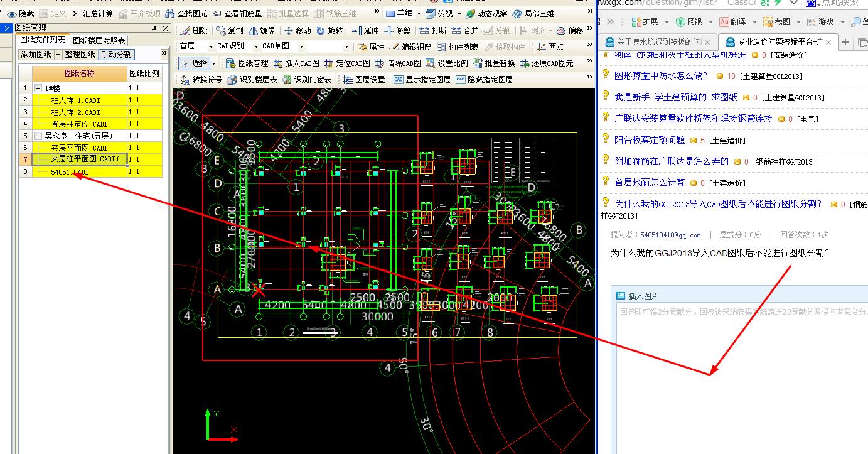
Task: Click the 批量替换 tool
Action: coord(495,63)
